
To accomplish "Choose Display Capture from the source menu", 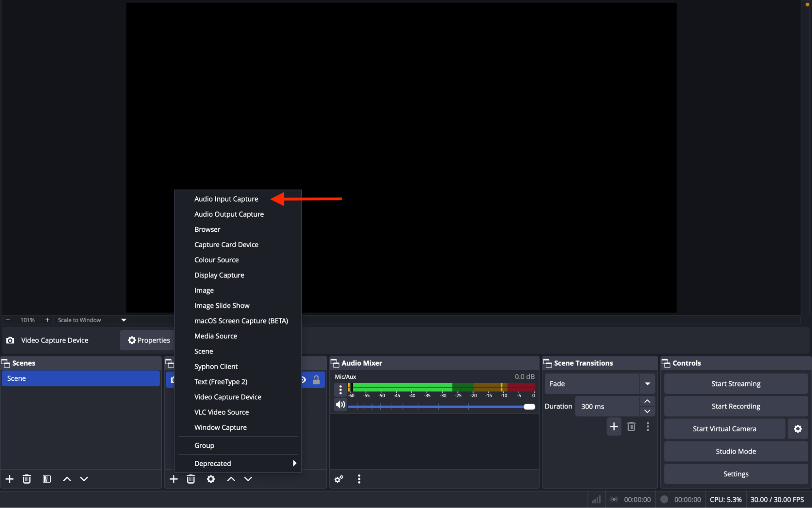I will [219, 275].
